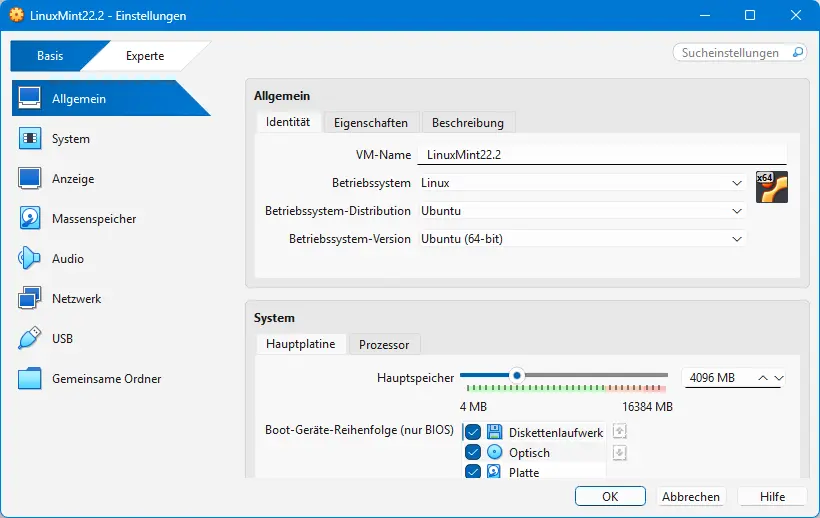Open the Gemeinsame Ordner folder icon

(30, 379)
